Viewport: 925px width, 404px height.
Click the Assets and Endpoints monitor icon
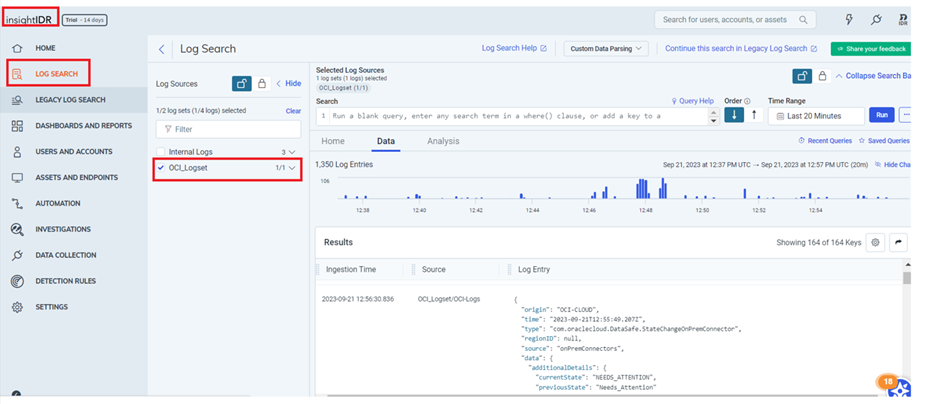coord(17,178)
